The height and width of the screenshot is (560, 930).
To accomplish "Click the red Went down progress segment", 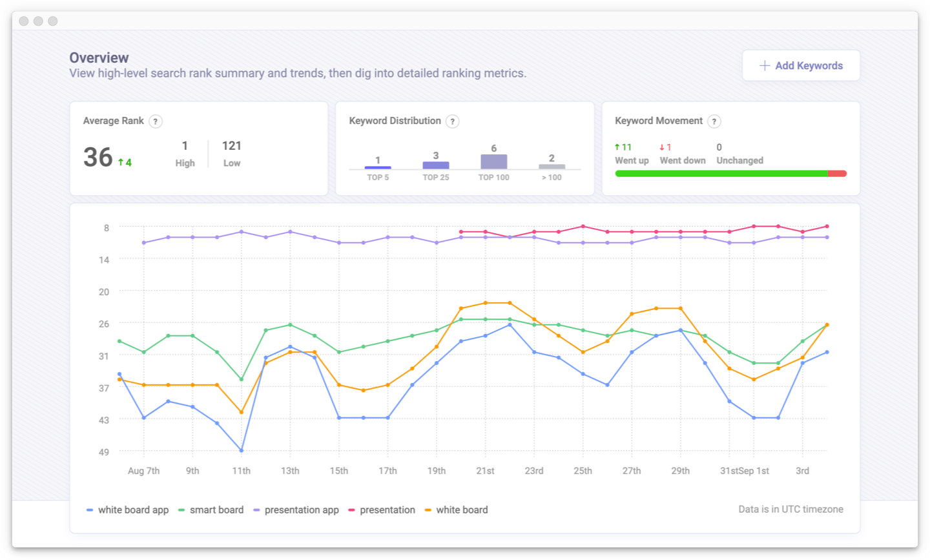I will click(x=837, y=173).
